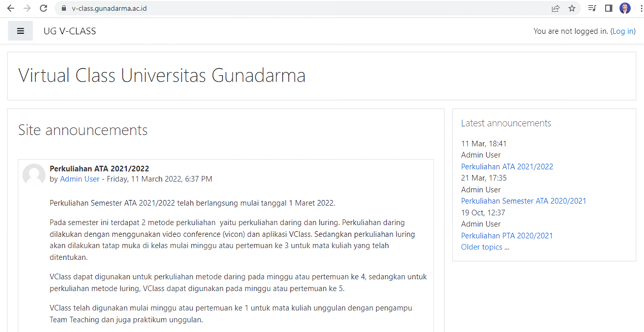
Task: Toggle the hamburger side menu
Action: 20,31
